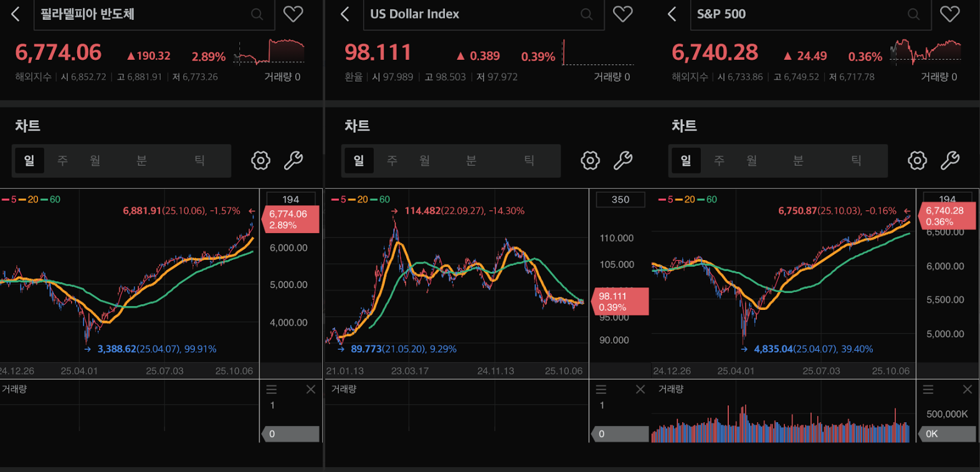
Task: Click the S&P 500 volume bar chart
Action: (x=781, y=424)
